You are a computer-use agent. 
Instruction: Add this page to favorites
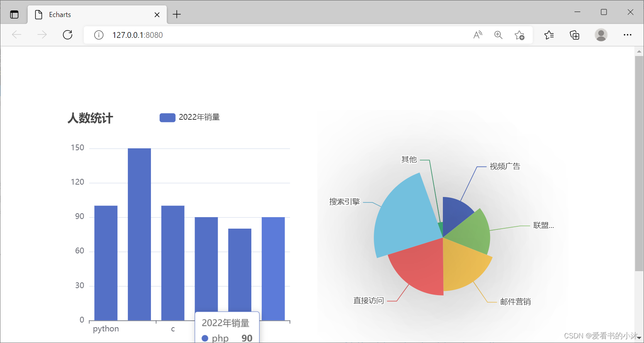519,35
